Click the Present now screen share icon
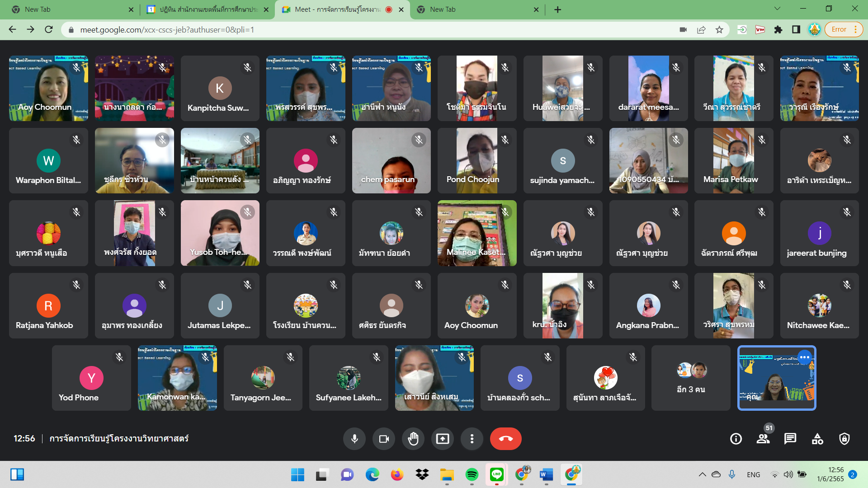The image size is (868, 488). 442,439
